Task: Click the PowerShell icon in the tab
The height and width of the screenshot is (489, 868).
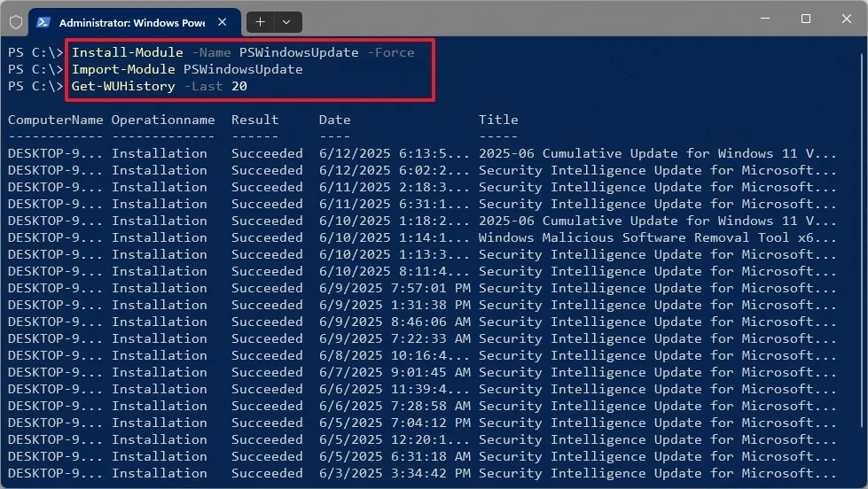Action: tap(43, 22)
